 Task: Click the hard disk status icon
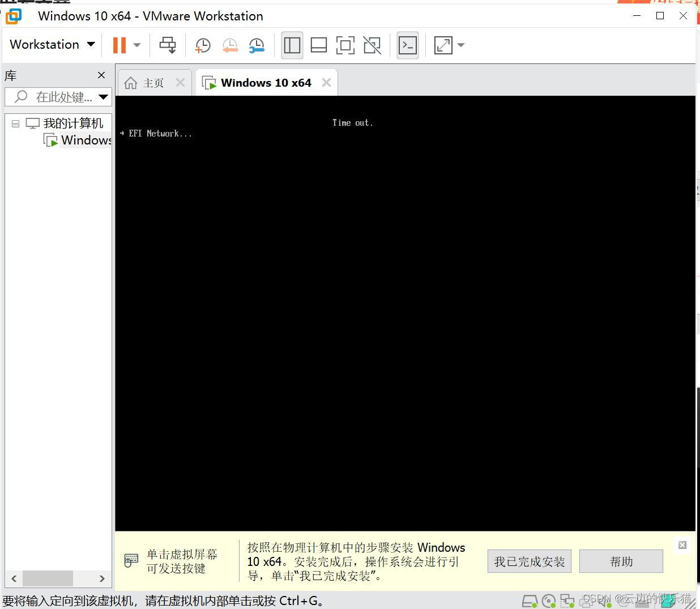(x=530, y=601)
